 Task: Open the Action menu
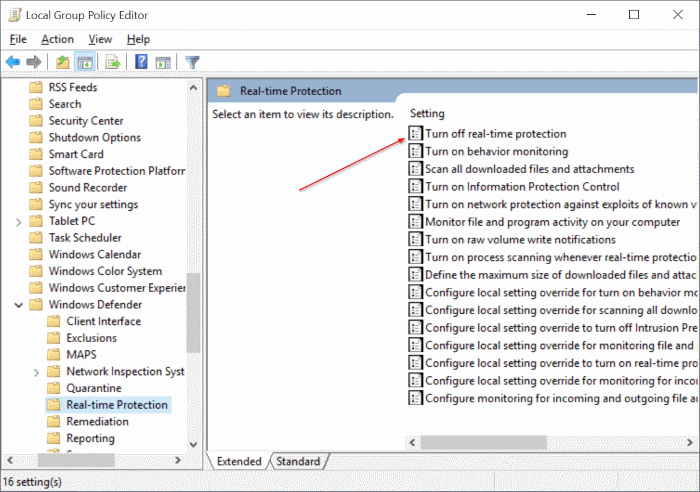click(57, 39)
